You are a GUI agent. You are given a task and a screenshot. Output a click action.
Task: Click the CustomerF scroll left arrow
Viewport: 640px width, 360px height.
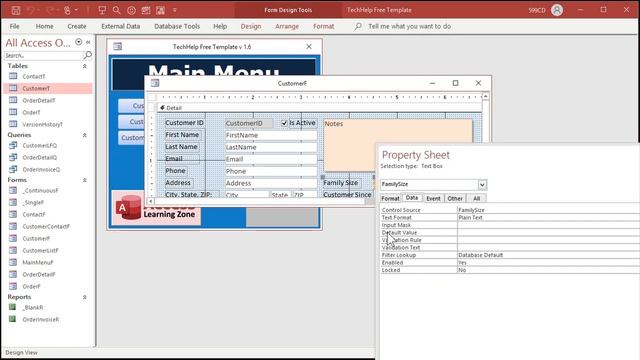tap(151, 201)
